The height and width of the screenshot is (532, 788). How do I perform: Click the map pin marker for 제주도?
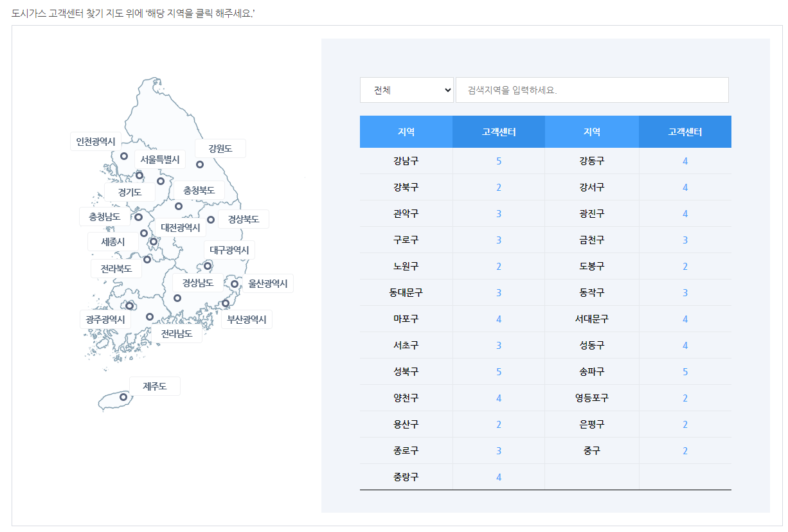123,397
